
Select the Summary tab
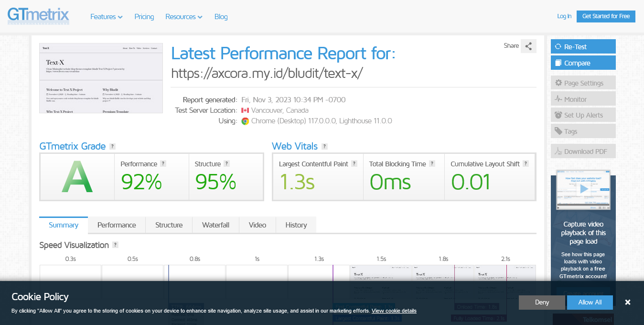(x=64, y=225)
